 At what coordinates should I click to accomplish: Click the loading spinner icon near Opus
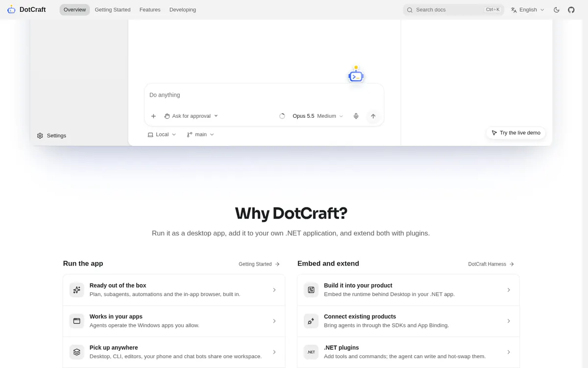pos(282,116)
